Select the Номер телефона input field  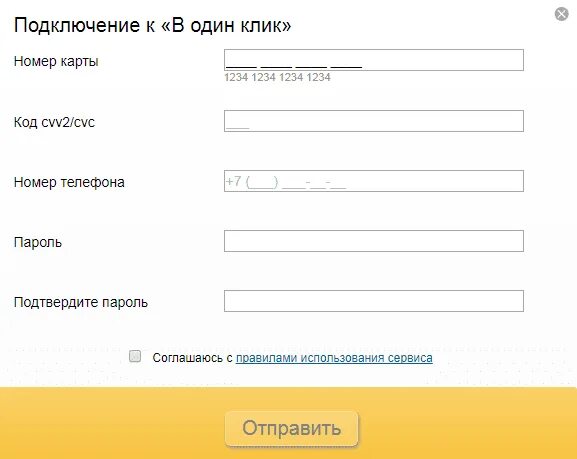[374, 181]
